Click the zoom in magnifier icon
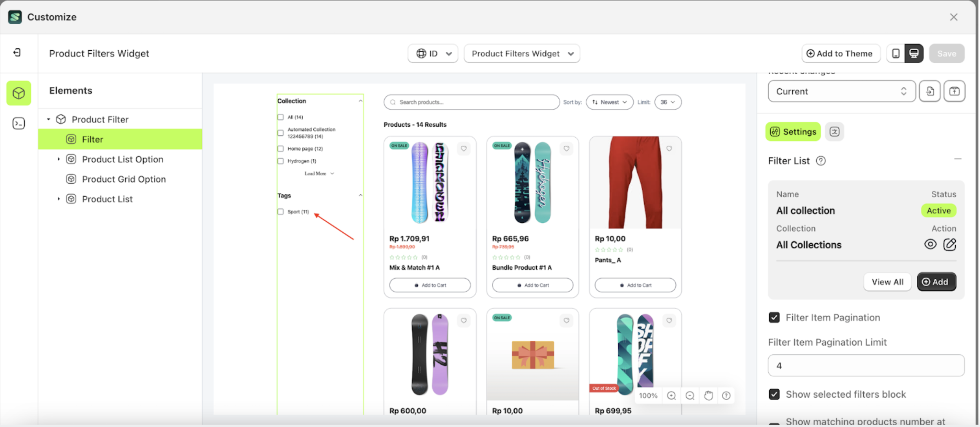 point(671,396)
